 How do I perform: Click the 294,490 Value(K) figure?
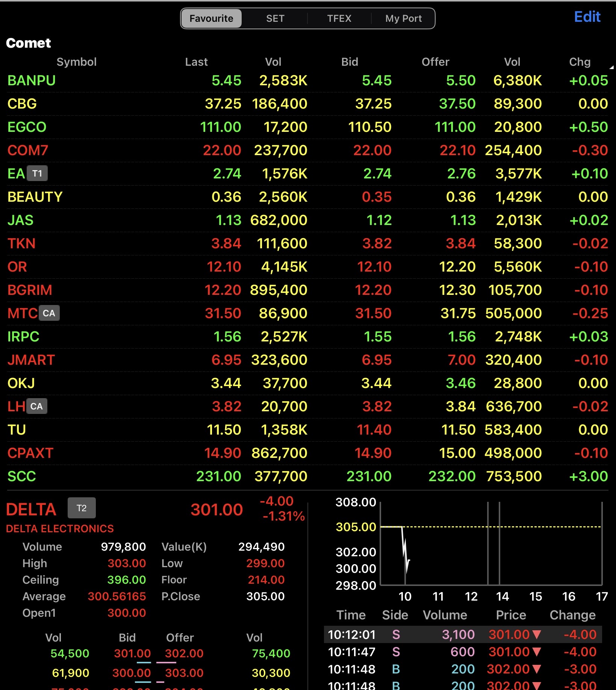tap(262, 547)
